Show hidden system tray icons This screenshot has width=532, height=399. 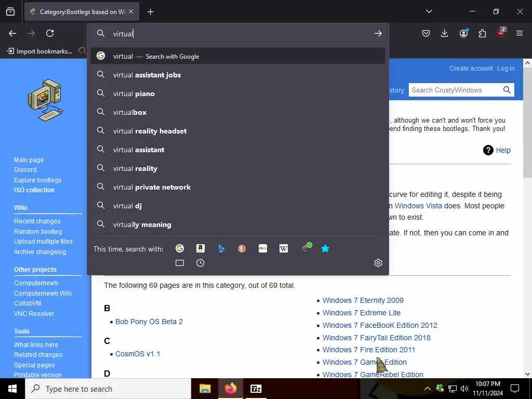pos(428,389)
